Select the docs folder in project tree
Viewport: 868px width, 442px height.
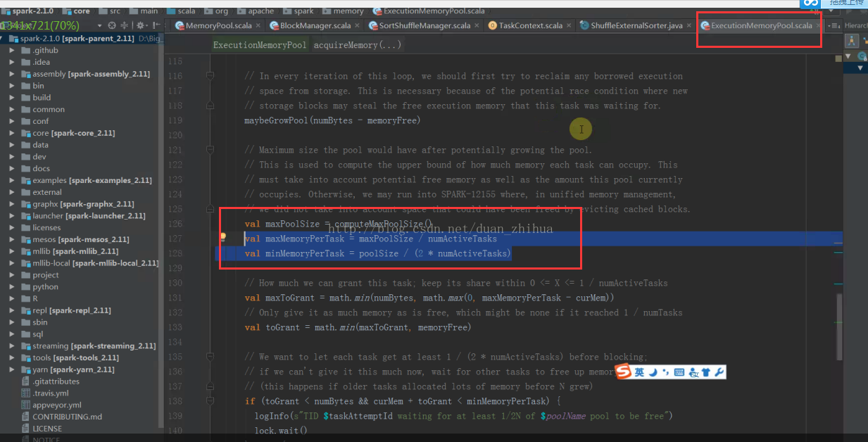tap(41, 168)
